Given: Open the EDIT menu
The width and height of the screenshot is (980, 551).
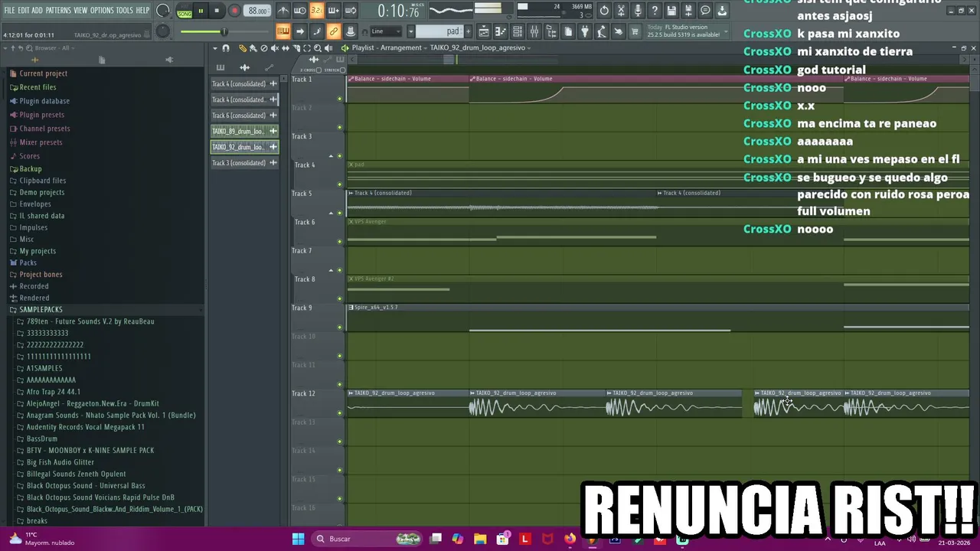Looking at the screenshot, I should click(24, 11).
